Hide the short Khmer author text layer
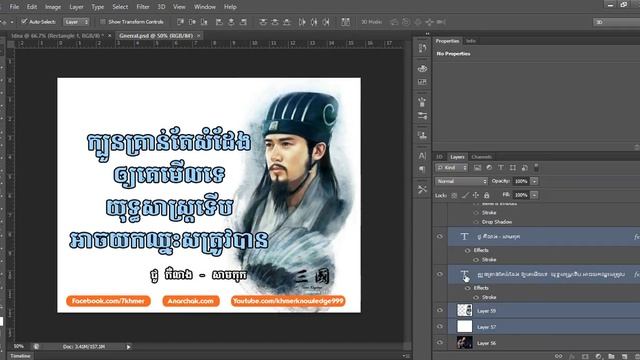Screen dimensions: 640x360 440,236
